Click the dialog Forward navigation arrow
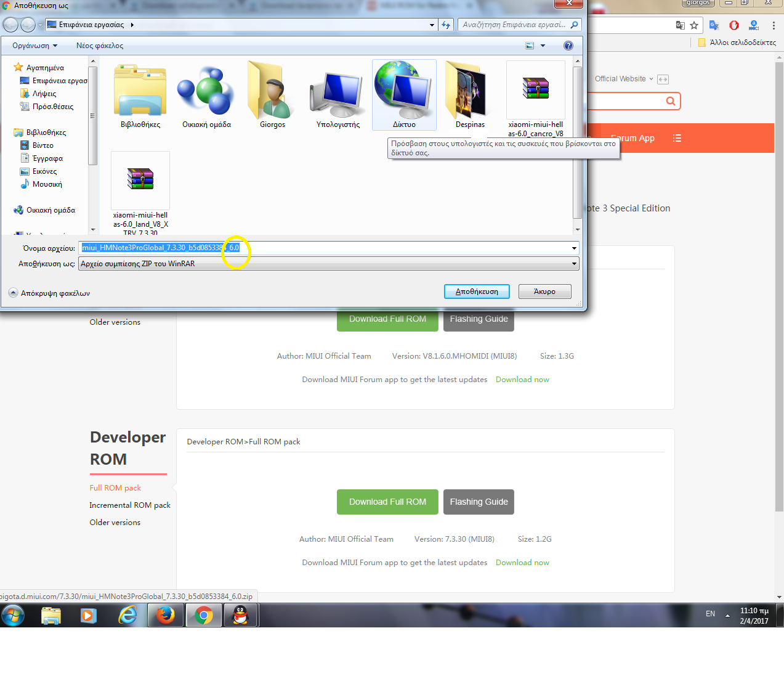 pos(28,25)
